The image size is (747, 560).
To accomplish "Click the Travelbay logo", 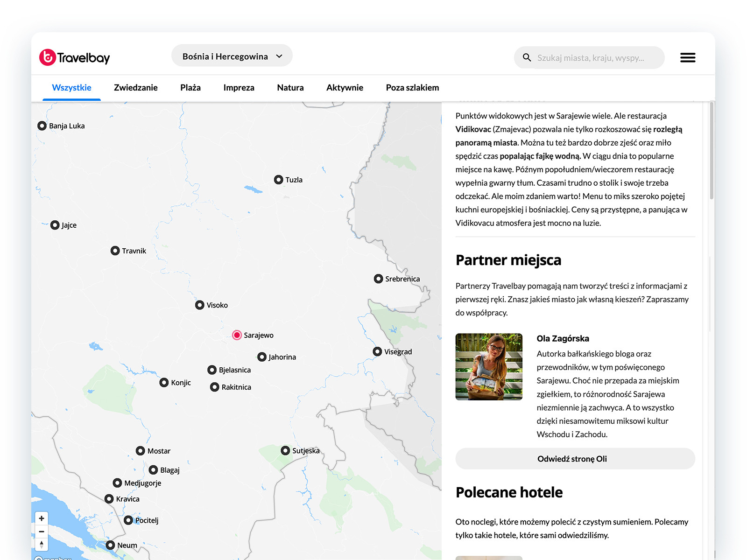I will point(75,57).
